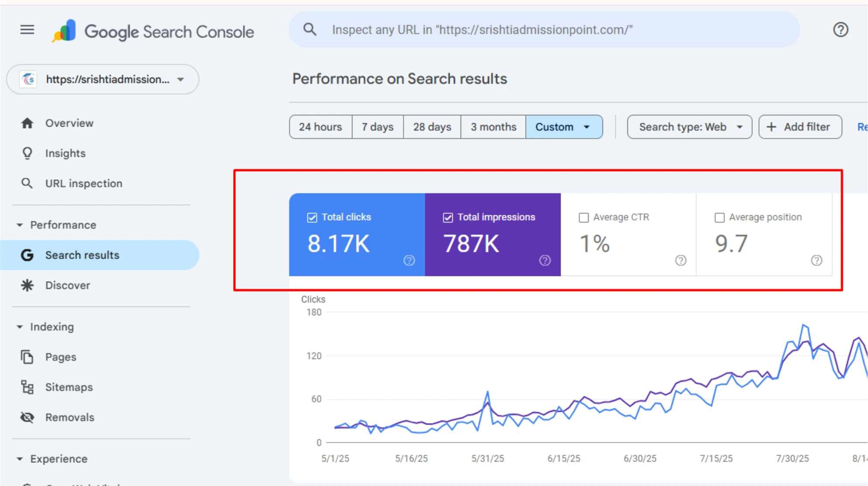Open the property selector dropdown
The image size is (868, 486).
103,79
